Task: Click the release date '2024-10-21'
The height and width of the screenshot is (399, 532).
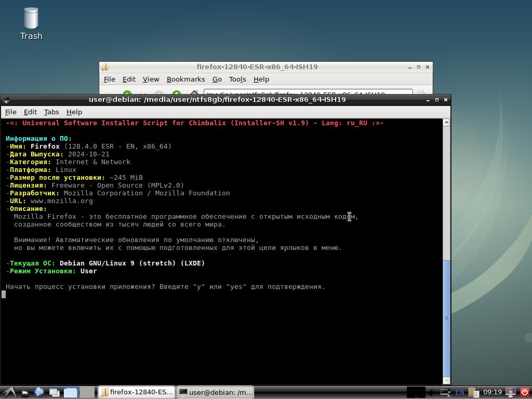Action: pos(88,154)
